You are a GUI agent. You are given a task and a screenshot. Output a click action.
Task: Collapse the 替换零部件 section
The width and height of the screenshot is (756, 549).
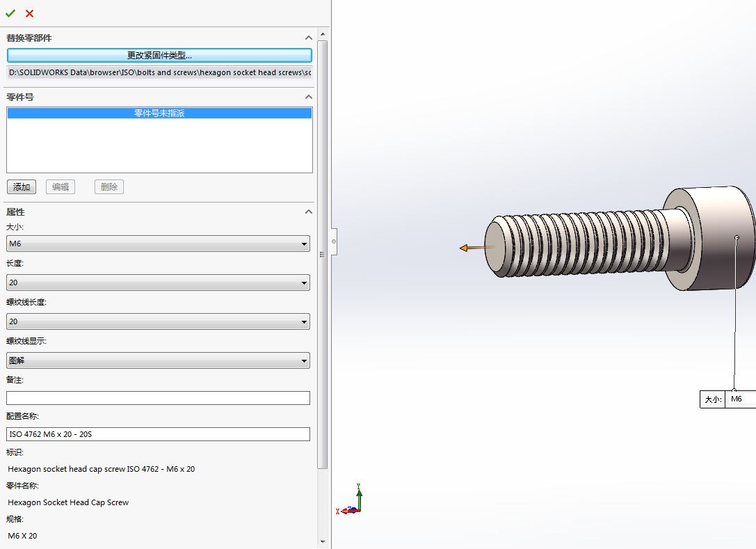pyautogui.click(x=309, y=38)
